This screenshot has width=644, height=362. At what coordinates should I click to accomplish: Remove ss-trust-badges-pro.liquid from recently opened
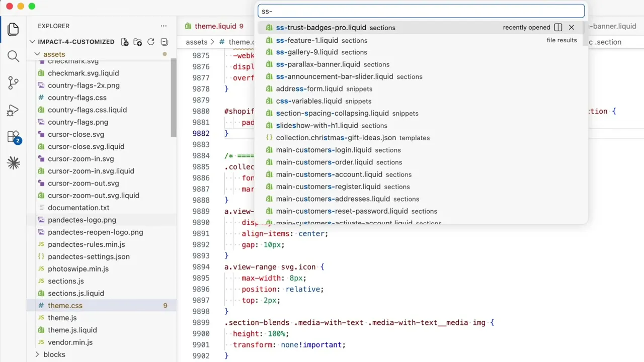(572, 28)
